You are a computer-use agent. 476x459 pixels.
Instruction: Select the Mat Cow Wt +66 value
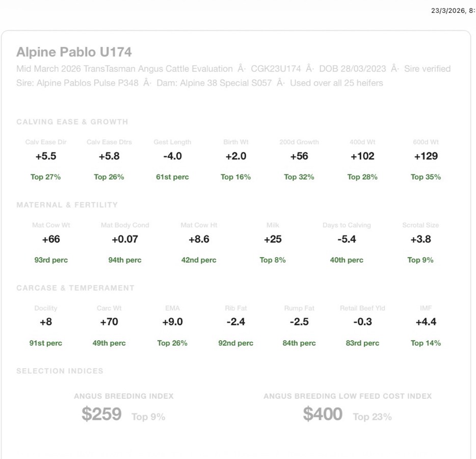[x=51, y=239]
